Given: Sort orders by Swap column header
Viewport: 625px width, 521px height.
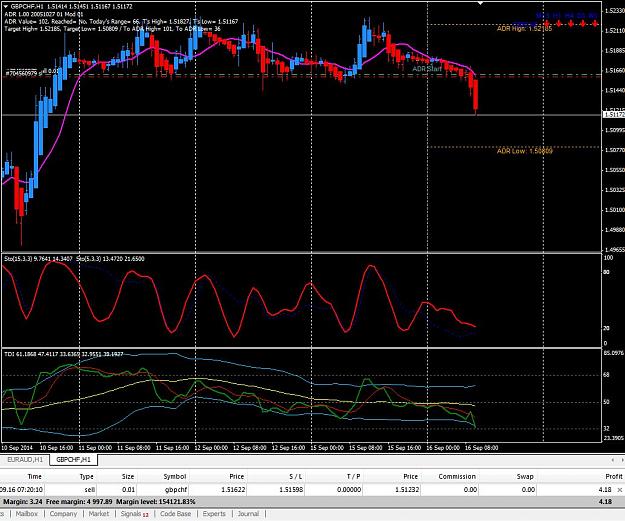Looking at the screenshot, I should pos(525,476).
